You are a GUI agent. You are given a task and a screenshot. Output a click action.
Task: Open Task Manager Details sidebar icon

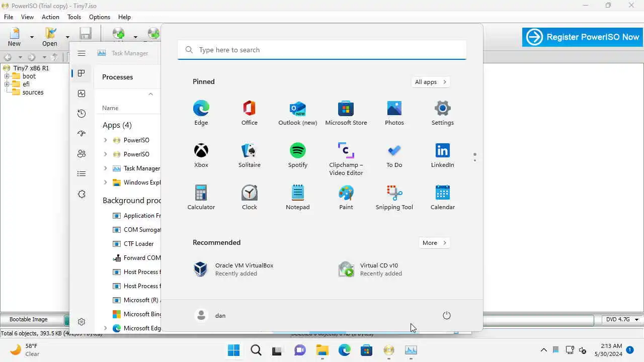pos(82,174)
